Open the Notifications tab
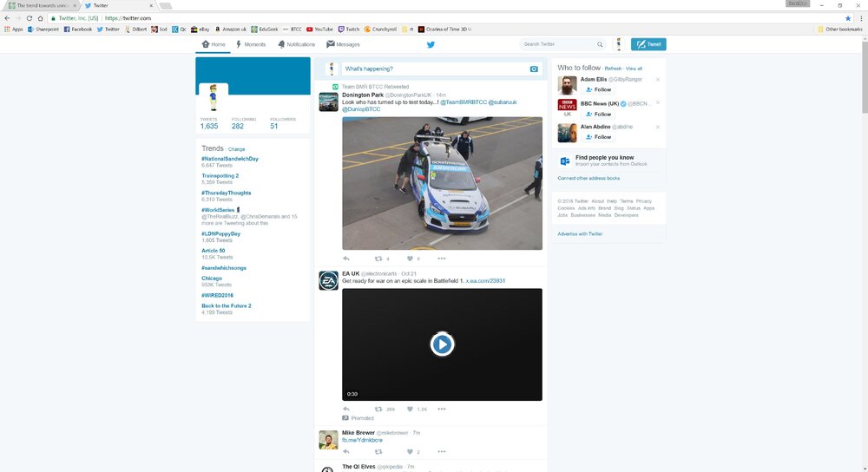This screenshot has width=868, height=472. 296,44
